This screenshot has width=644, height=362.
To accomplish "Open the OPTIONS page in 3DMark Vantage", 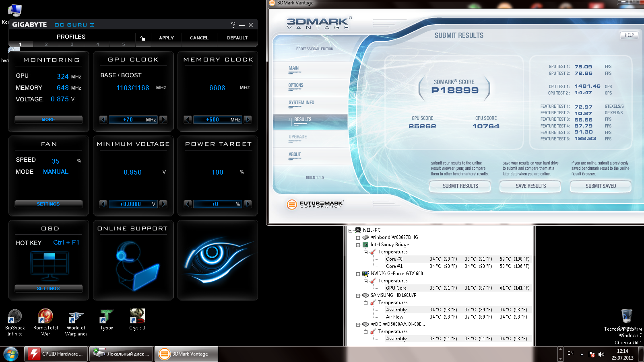I will click(296, 86).
